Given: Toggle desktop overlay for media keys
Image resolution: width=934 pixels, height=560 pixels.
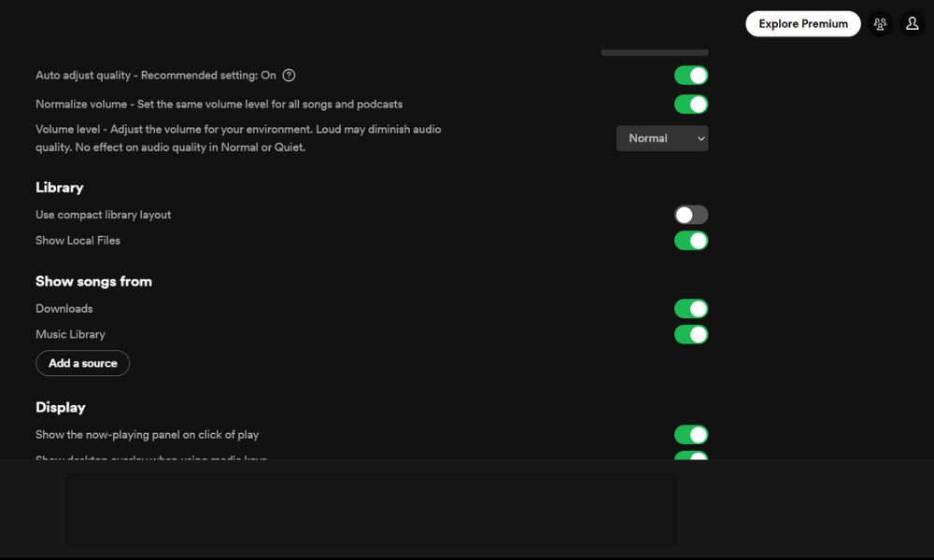Looking at the screenshot, I should click(x=691, y=457).
